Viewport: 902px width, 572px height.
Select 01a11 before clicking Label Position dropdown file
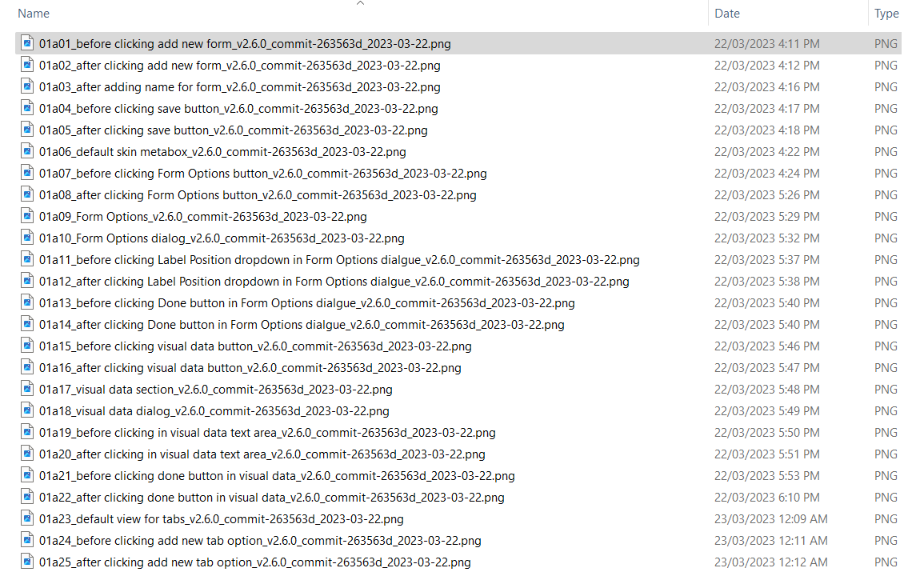(339, 260)
